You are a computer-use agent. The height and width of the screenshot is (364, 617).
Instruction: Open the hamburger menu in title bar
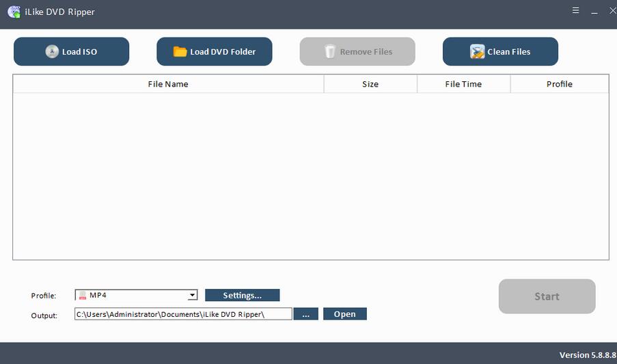575,11
